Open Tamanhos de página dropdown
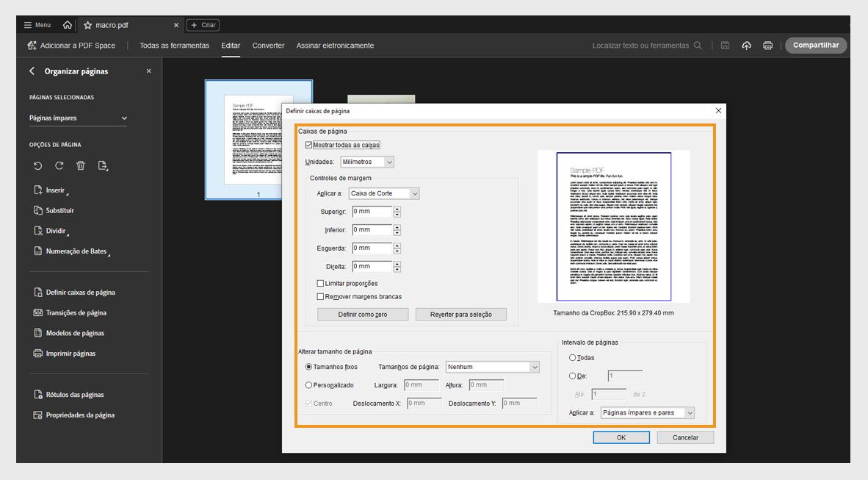The height and width of the screenshot is (480, 868). (x=493, y=367)
